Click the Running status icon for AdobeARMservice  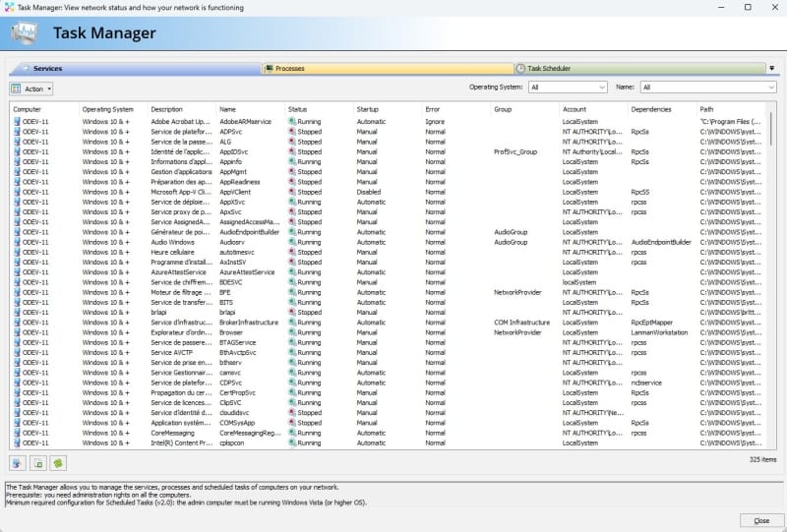(x=292, y=122)
